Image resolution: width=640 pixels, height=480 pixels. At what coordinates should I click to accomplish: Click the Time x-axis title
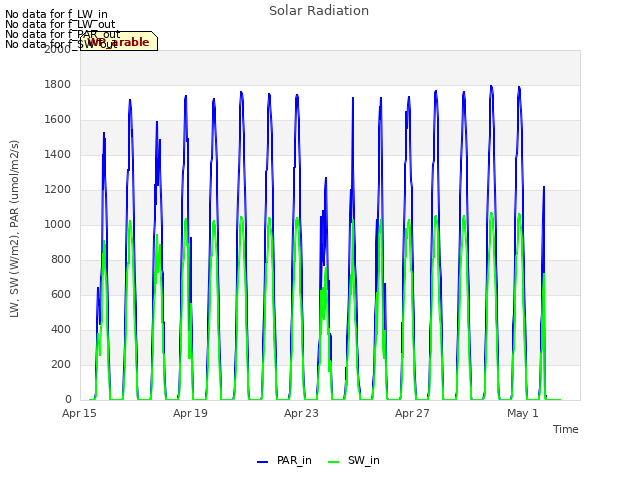[x=566, y=429]
